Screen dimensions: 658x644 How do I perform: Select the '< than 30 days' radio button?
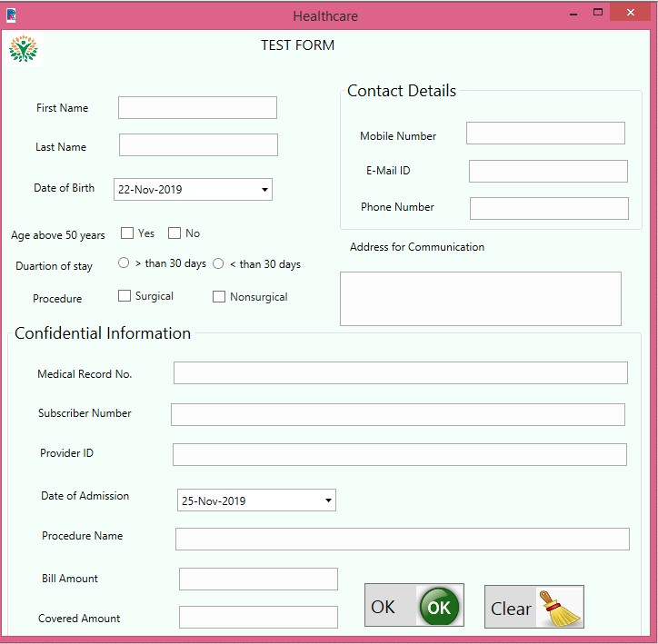point(218,263)
